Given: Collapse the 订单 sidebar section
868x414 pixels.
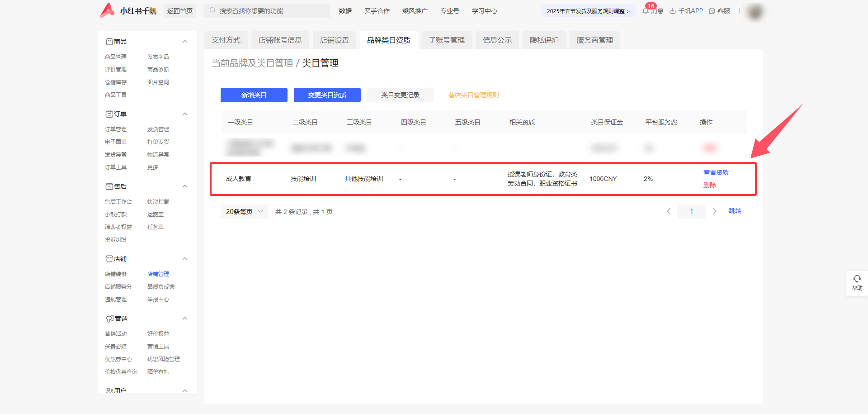Looking at the screenshot, I should click(x=185, y=114).
